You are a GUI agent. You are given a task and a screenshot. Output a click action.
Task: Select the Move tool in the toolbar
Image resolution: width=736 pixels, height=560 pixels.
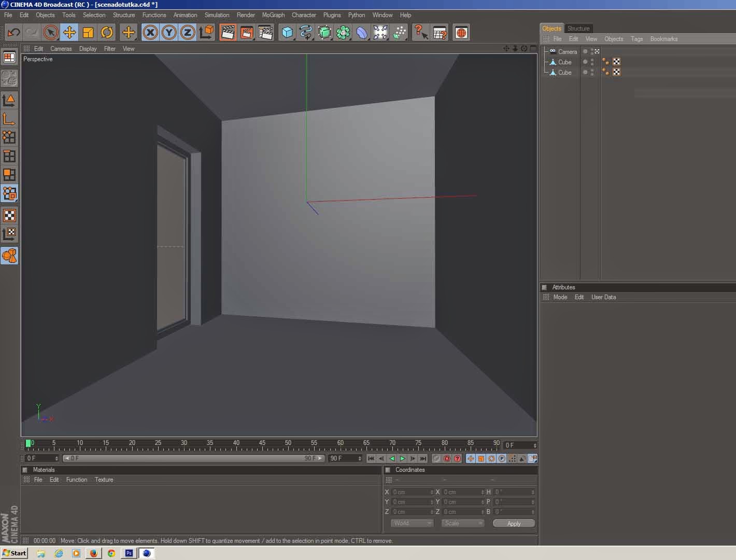[70, 32]
